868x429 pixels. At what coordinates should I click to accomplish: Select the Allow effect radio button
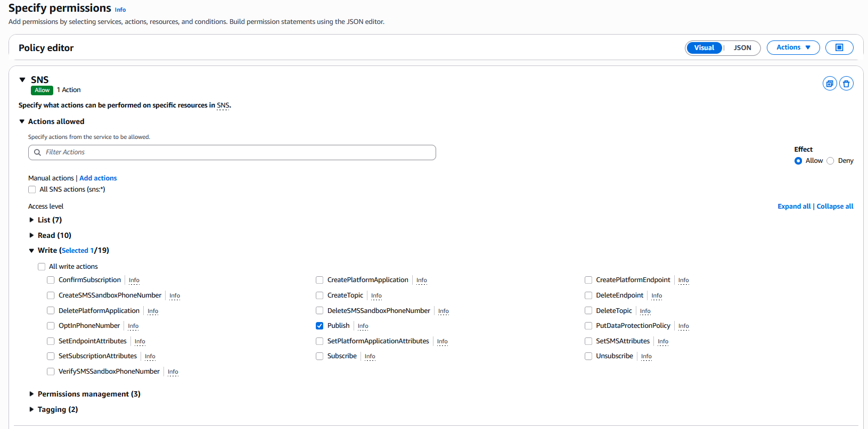[798, 161]
